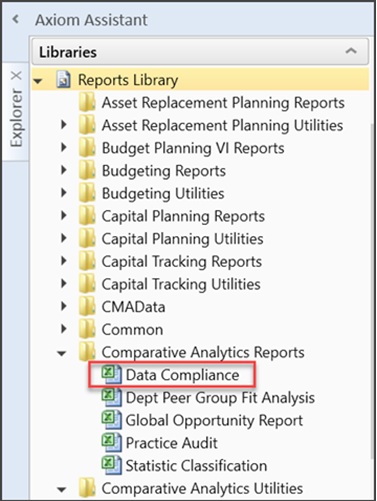Select Comparative Analytics Reports label

[x=203, y=352]
